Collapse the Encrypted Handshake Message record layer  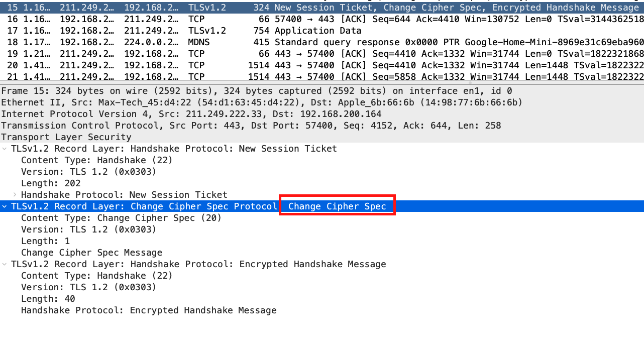[x=5, y=264]
